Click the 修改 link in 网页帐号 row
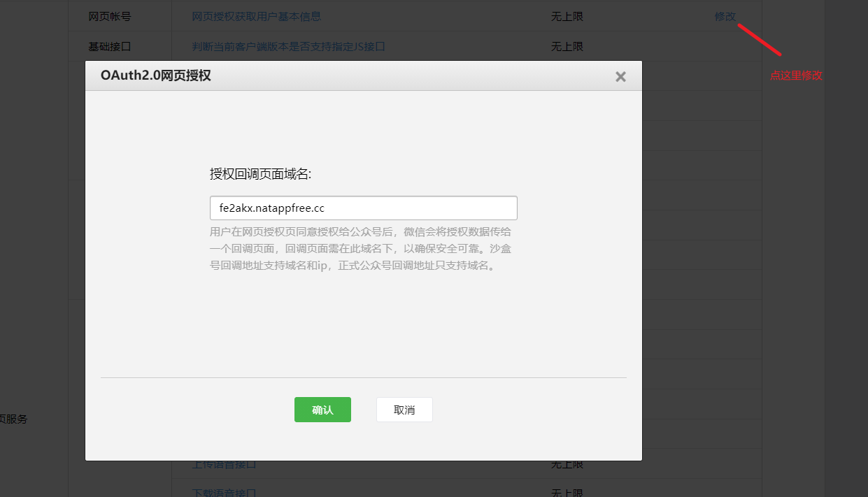The height and width of the screenshot is (497, 868). tap(725, 16)
